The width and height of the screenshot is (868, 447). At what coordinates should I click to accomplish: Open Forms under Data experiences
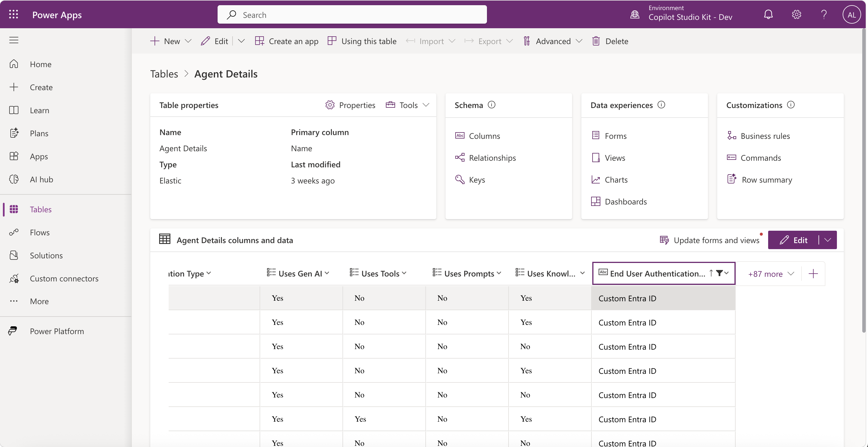(609, 136)
